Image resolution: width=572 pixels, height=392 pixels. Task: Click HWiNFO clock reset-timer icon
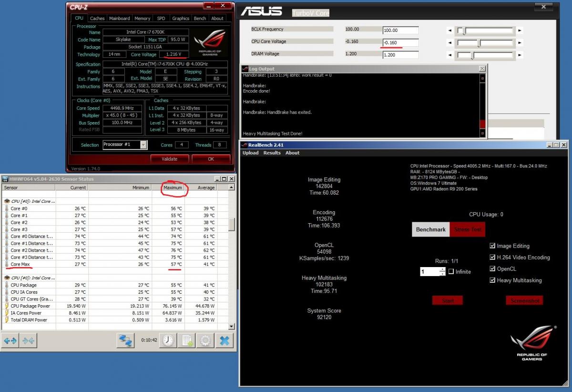tap(168, 340)
